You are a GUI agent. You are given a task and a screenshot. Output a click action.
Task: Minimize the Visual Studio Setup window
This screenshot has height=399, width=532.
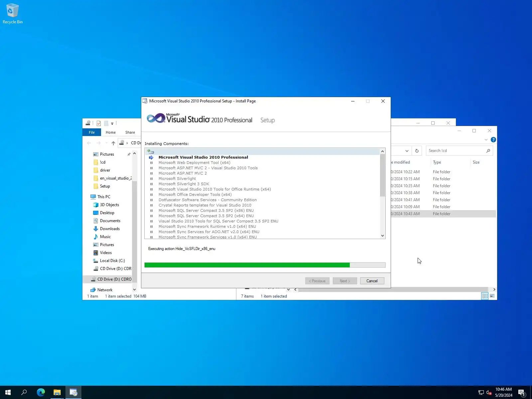click(x=353, y=101)
